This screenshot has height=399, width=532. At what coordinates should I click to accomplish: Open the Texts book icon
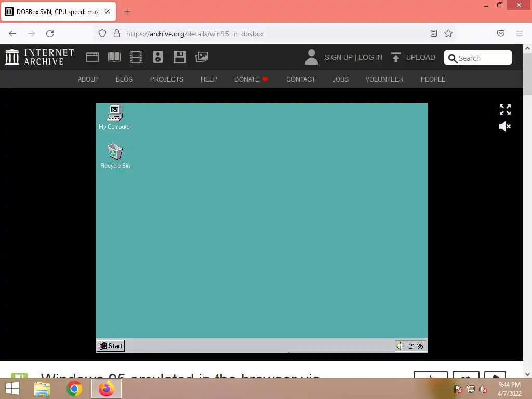pyautogui.click(x=114, y=57)
